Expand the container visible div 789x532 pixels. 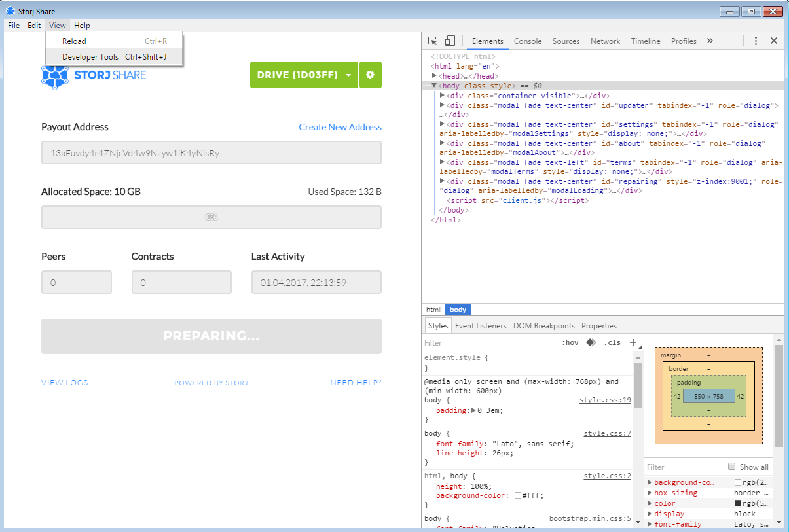443,96
